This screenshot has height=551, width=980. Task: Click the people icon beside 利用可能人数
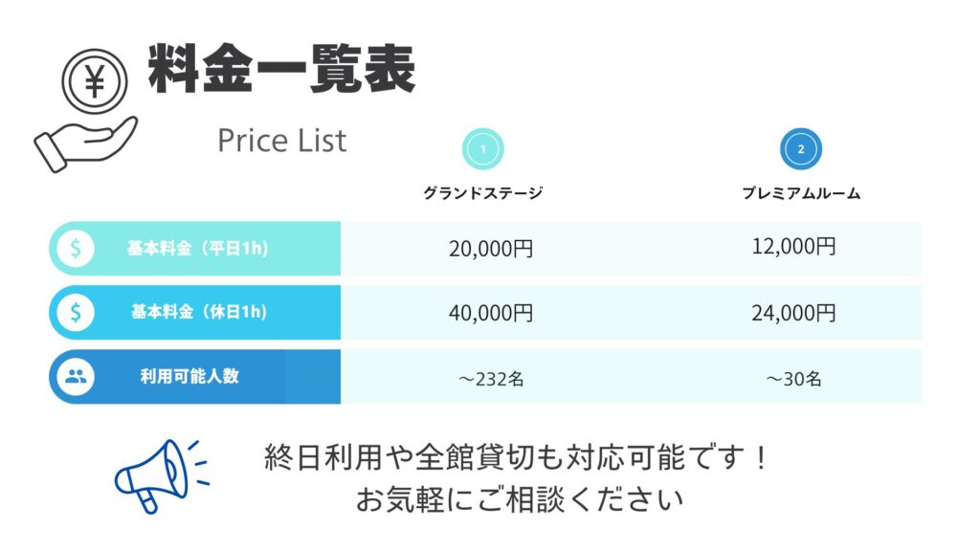(x=76, y=376)
